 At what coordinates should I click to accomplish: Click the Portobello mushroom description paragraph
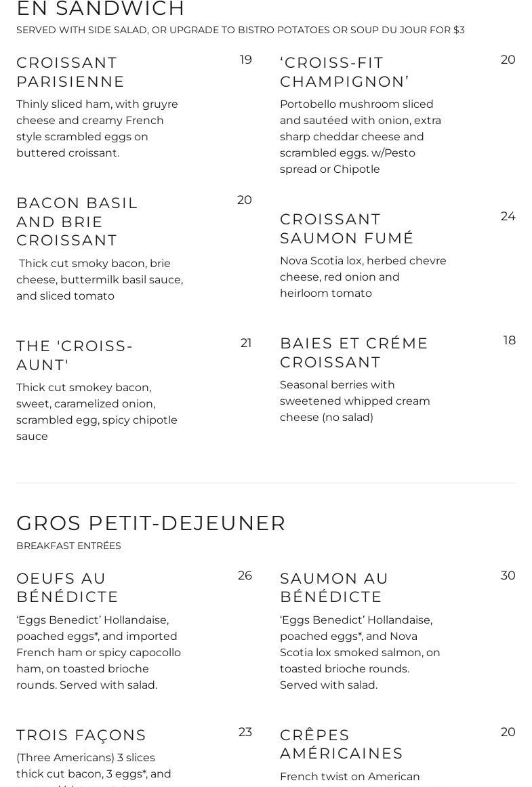pyautogui.click(x=361, y=136)
